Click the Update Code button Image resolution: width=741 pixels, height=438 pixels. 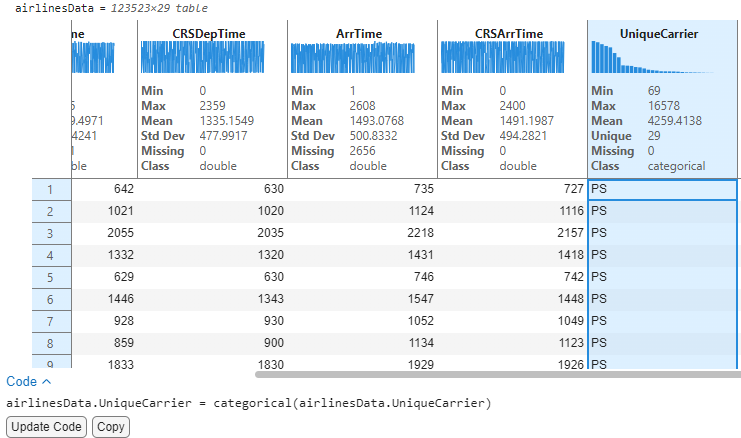point(46,427)
